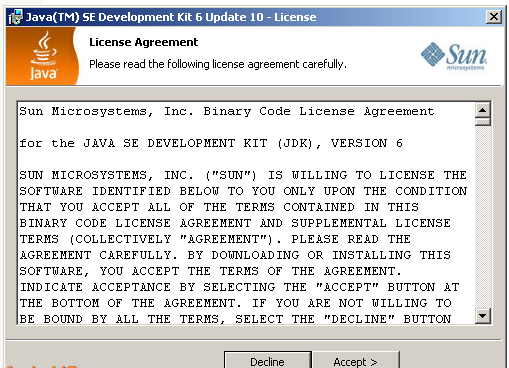Click line starting 'SOFTWARE IDENTIFIED BELOW'
The height and width of the screenshot is (368, 509).
pyautogui.click(x=243, y=191)
